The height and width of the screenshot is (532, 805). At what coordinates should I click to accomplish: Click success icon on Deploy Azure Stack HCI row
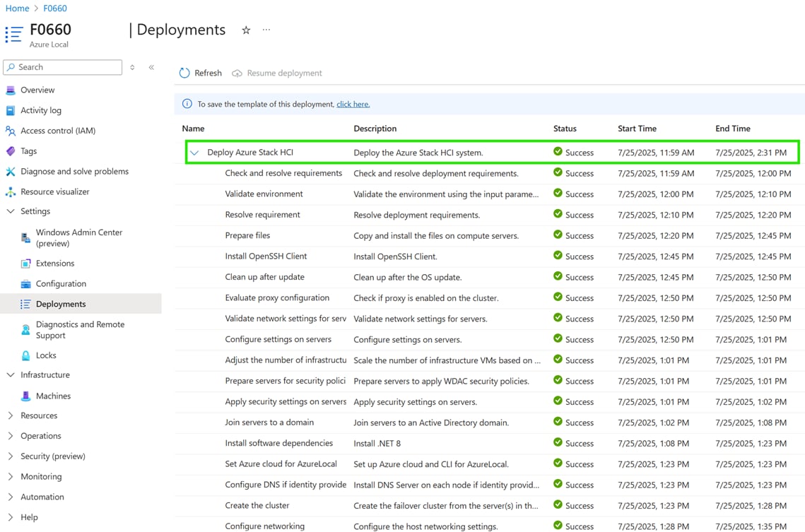point(558,151)
